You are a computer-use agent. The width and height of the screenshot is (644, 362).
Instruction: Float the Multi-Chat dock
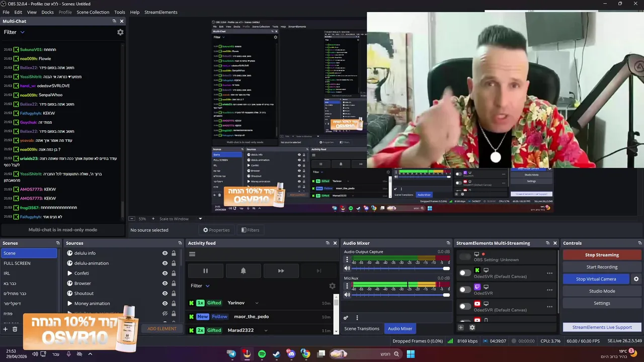point(114,21)
